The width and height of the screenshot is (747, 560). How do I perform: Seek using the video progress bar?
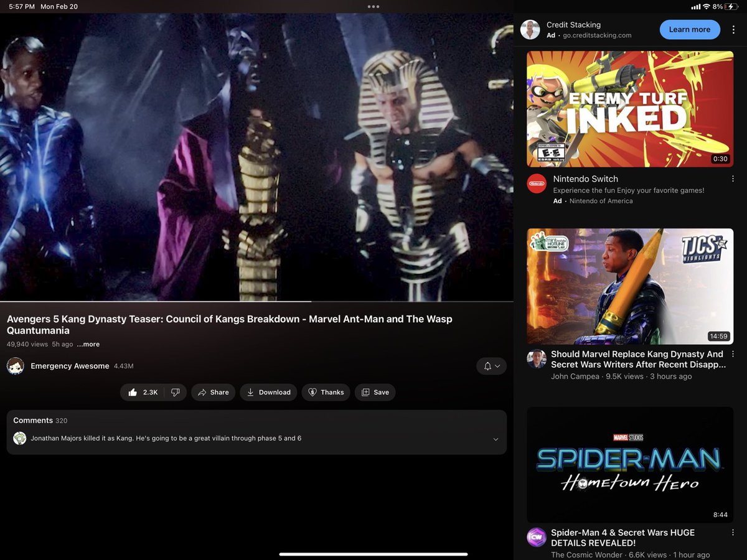click(x=256, y=302)
